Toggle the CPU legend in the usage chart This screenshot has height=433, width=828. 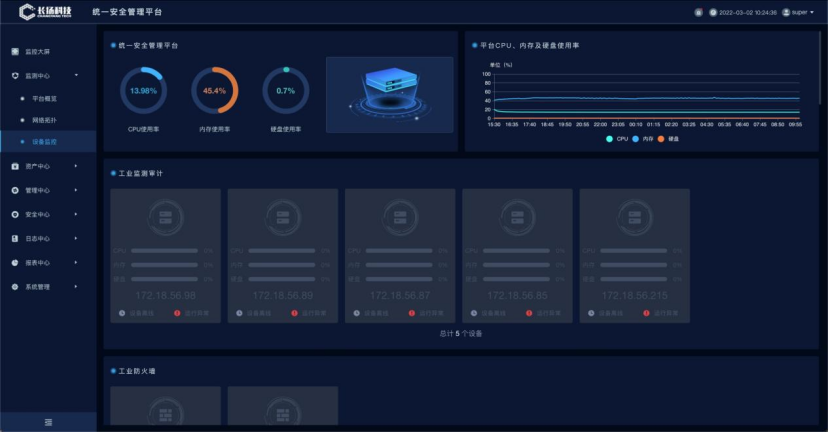point(616,139)
